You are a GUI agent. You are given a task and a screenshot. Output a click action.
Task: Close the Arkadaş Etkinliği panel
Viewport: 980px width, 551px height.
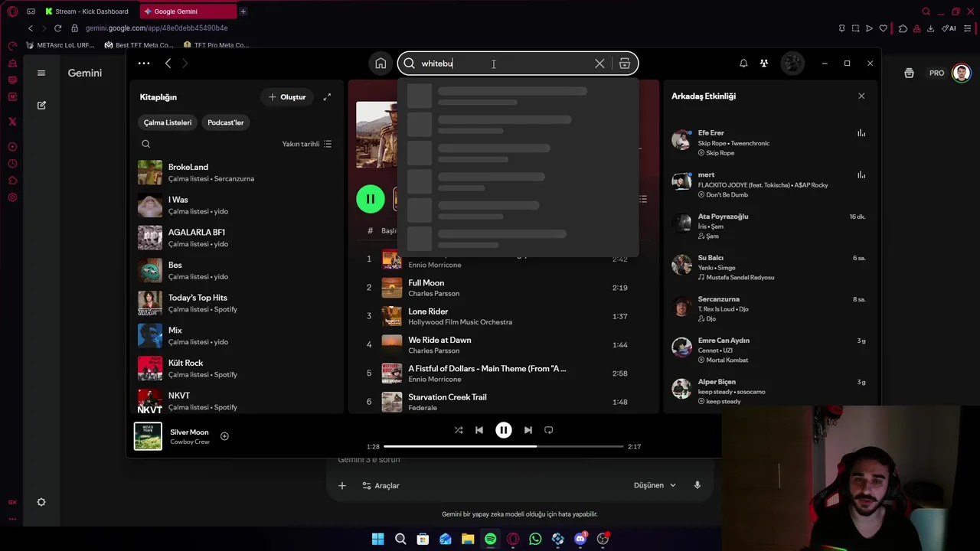tap(861, 96)
